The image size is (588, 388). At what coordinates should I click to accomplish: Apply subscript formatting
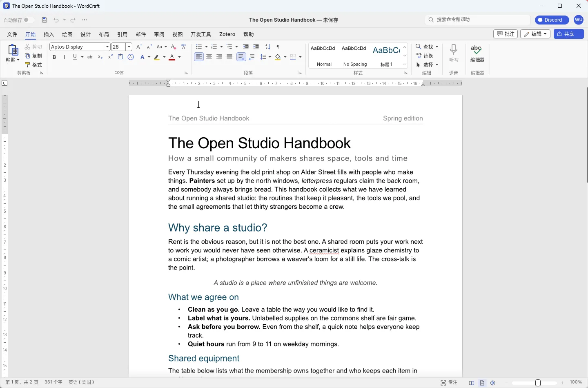(x=100, y=57)
